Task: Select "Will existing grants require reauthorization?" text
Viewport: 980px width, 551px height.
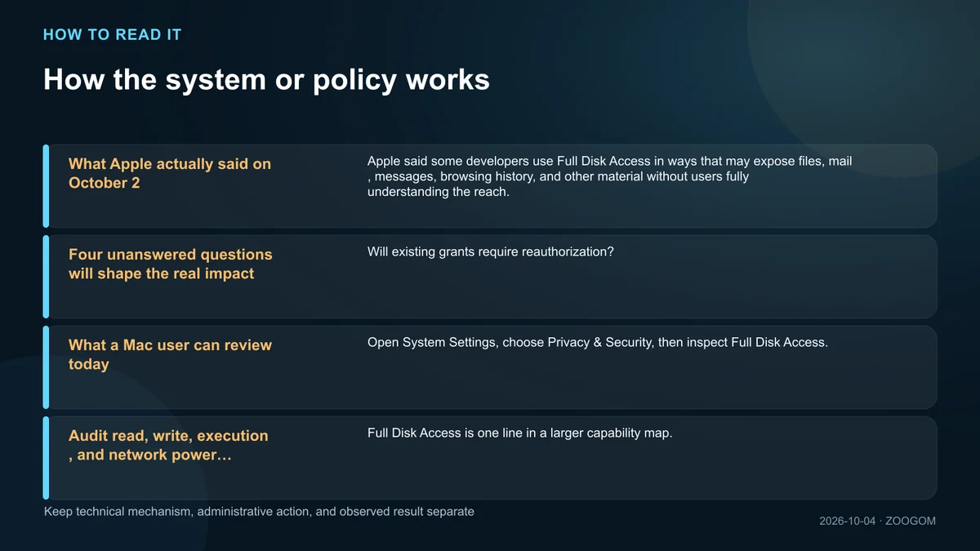Action: [x=490, y=251]
